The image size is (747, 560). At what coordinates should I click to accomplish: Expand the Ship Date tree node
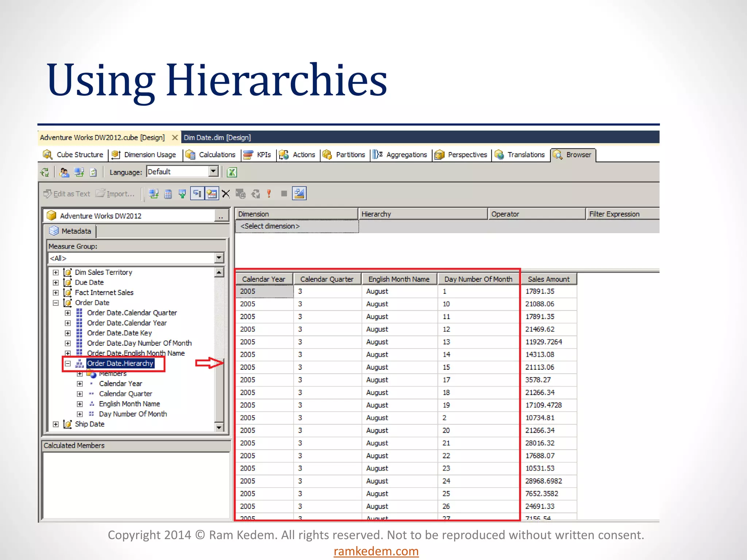[x=56, y=424]
